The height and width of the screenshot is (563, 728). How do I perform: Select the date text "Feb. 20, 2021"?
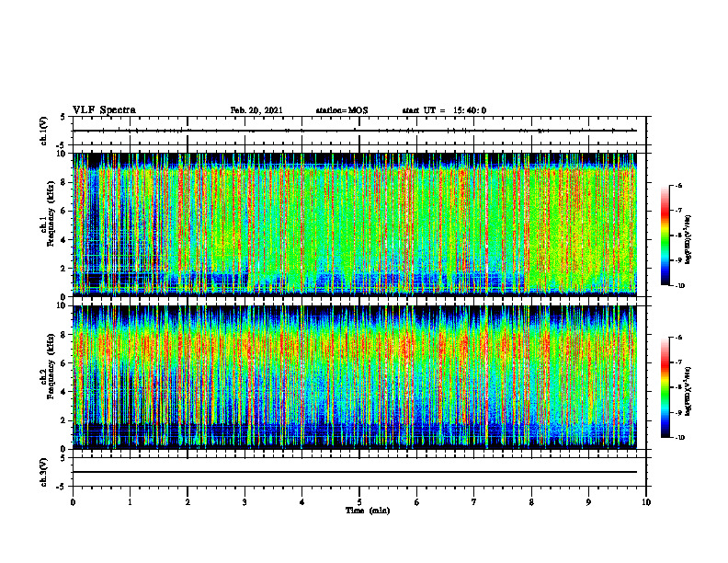(256, 110)
